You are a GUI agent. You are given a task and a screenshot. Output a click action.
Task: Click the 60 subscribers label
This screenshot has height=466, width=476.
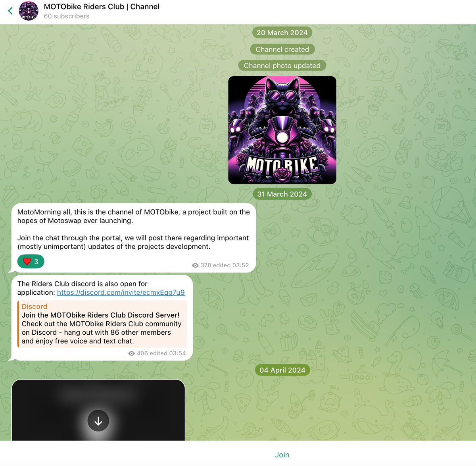67,16
